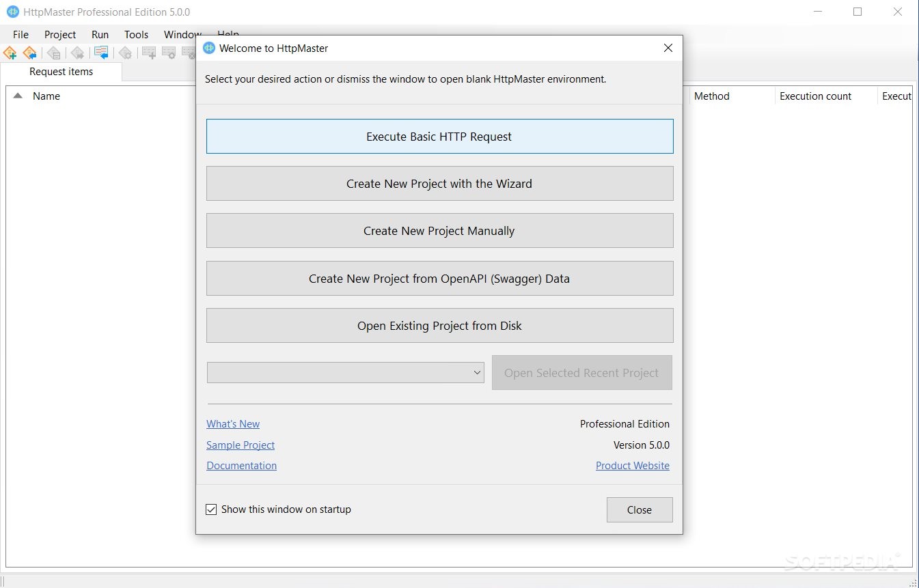Click the import request data toolbar icon
The width and height of the screenshot is (919, 588).
click(101, 53)
